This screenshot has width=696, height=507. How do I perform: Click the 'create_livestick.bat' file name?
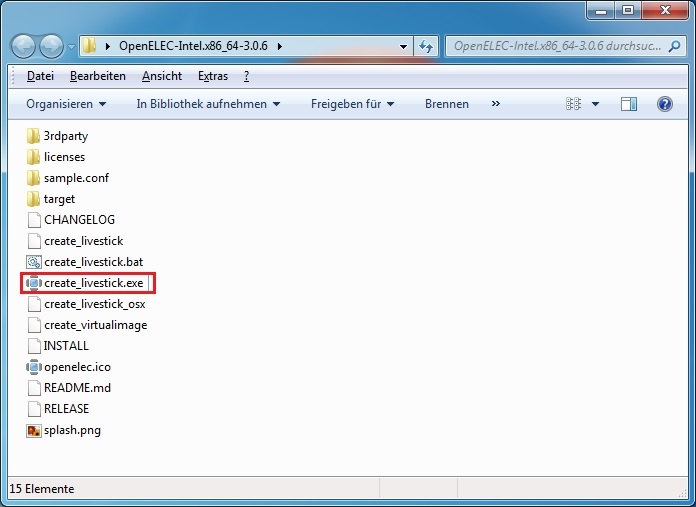tap(94, 262)
